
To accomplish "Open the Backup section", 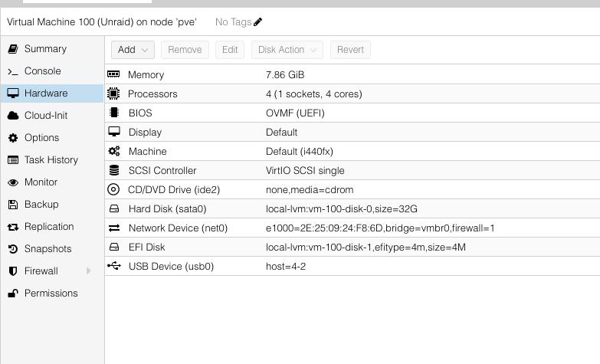I will pos(52,205).
